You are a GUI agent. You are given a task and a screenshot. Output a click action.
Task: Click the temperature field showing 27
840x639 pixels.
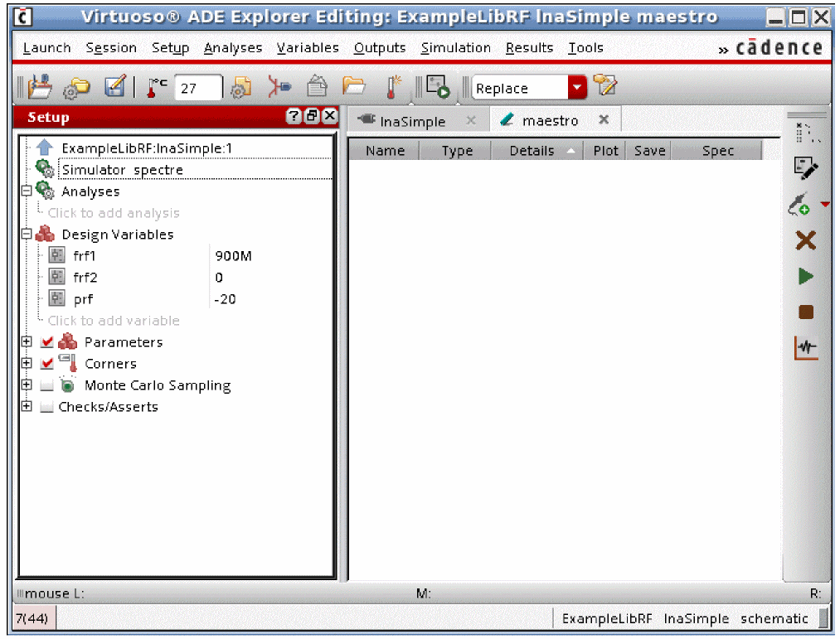(197, 88)
